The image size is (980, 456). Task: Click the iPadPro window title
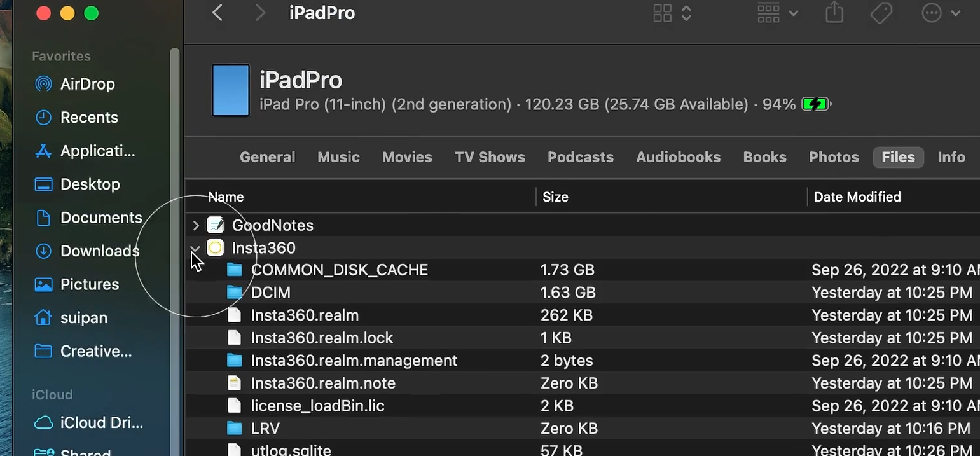(x=322, y=13)
